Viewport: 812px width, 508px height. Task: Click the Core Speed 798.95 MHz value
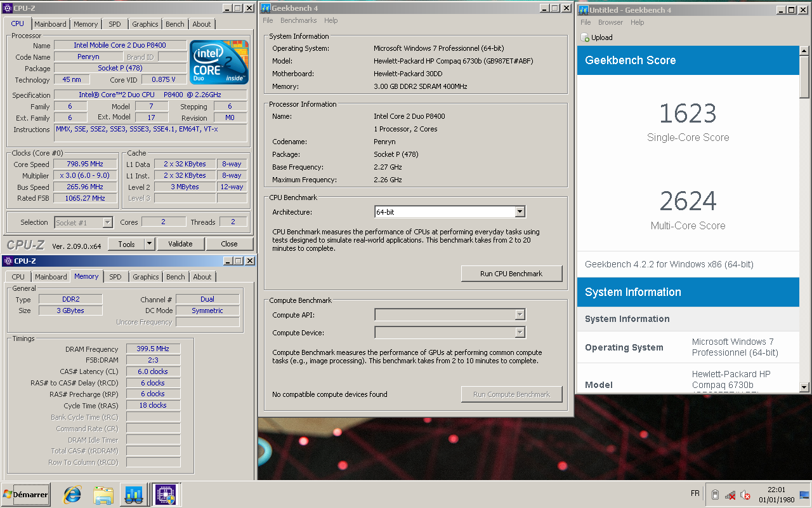85,164
